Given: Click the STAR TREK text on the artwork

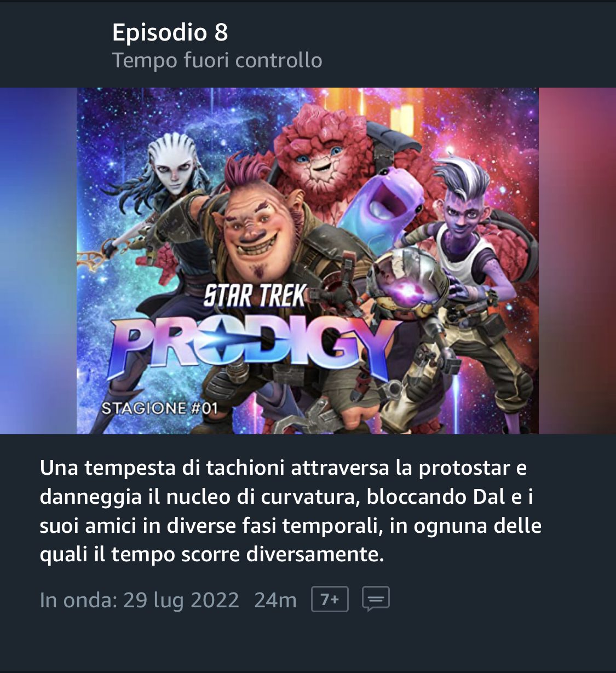Looking at the screenshot, I should coord(255,296).
